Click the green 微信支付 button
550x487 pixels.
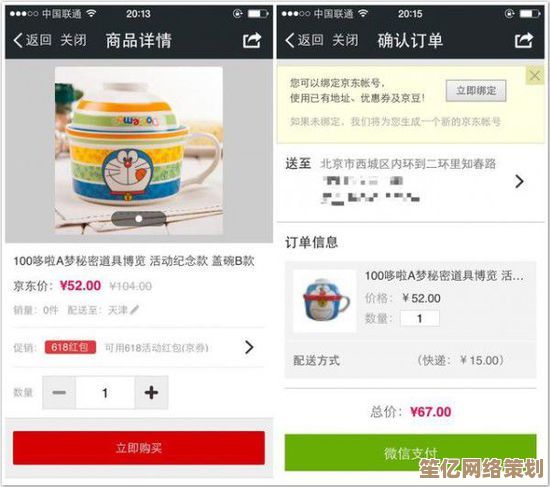tap(410, 453)
